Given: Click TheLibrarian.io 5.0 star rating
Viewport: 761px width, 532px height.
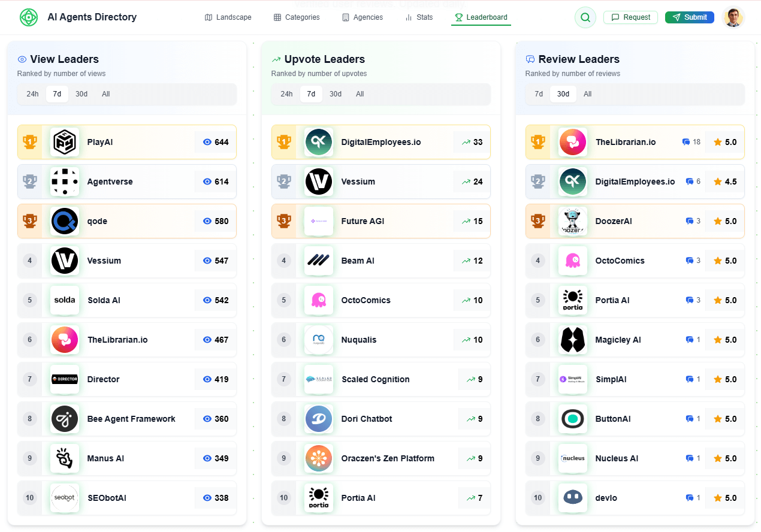Looking at the screenshot, I should [x=724, y=142].
